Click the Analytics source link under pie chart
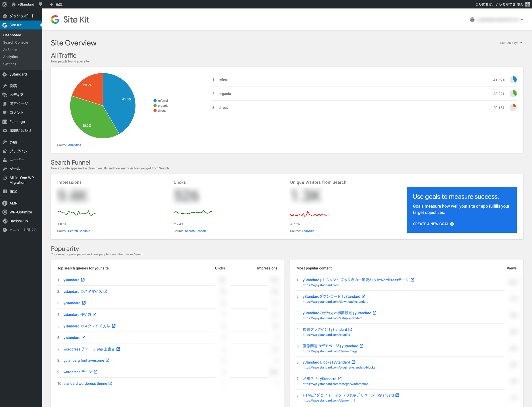The width and height of the screenshot is (532, 407). click(75, 145)
